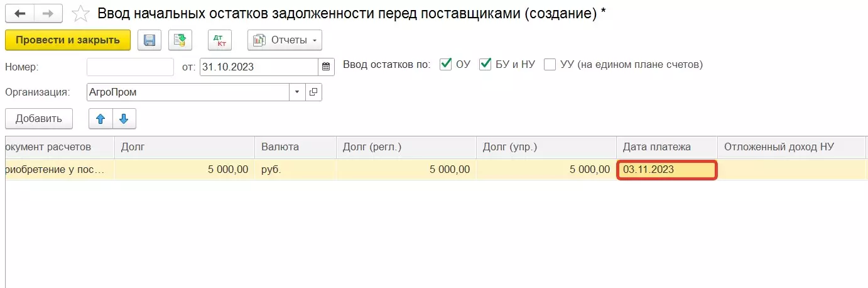This screenshot has height=288, width=868.
Task: Move row down with blue arrow
Action: coord(124,118)
